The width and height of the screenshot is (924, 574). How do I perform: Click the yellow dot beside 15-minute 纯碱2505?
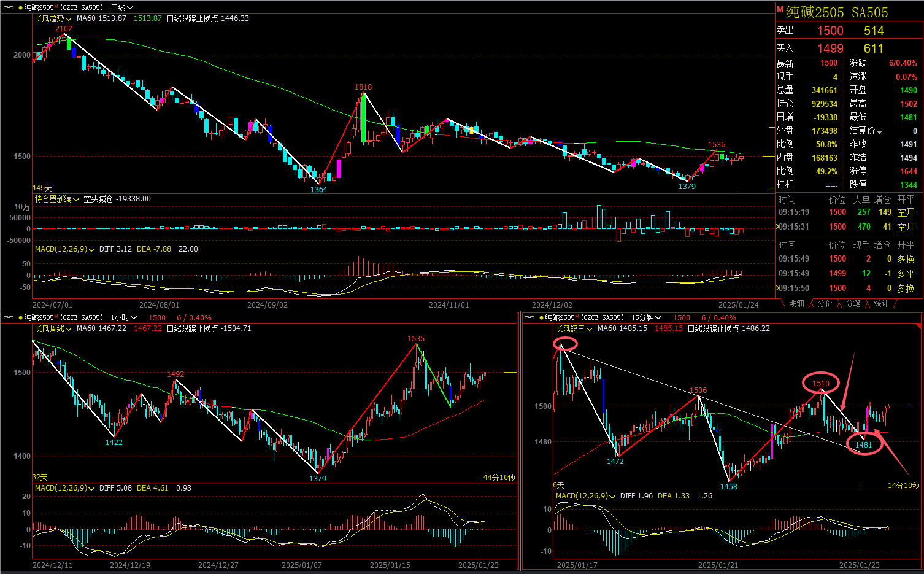542,317
